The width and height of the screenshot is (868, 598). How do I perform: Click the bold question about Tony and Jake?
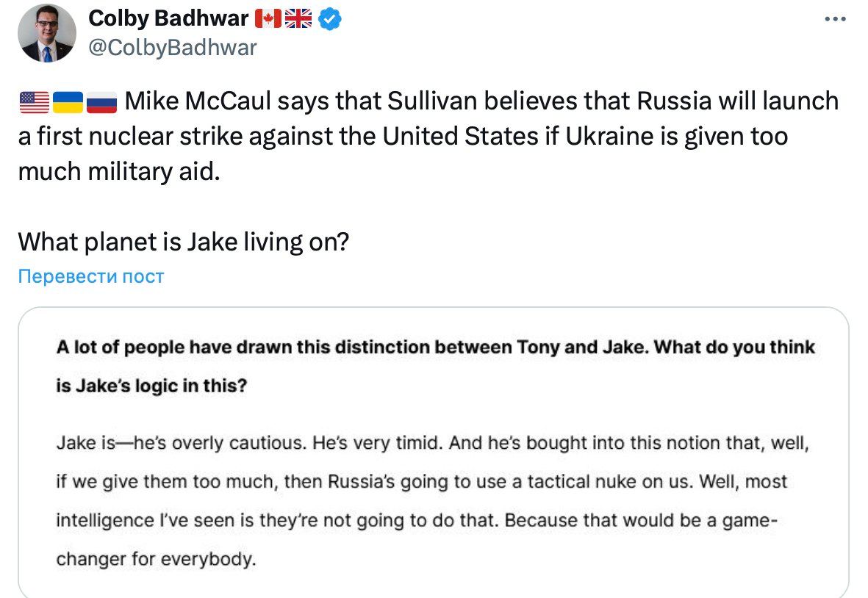[435, 347]
